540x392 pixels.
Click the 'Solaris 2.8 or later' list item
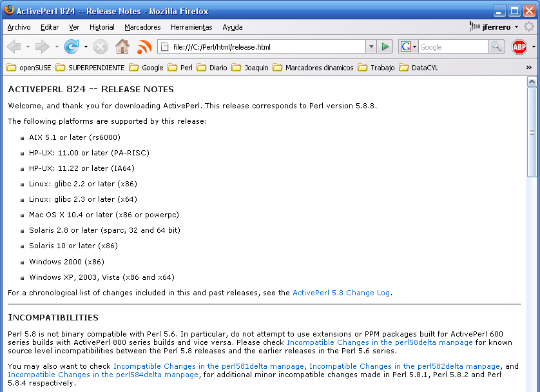[x=104, y=230]
